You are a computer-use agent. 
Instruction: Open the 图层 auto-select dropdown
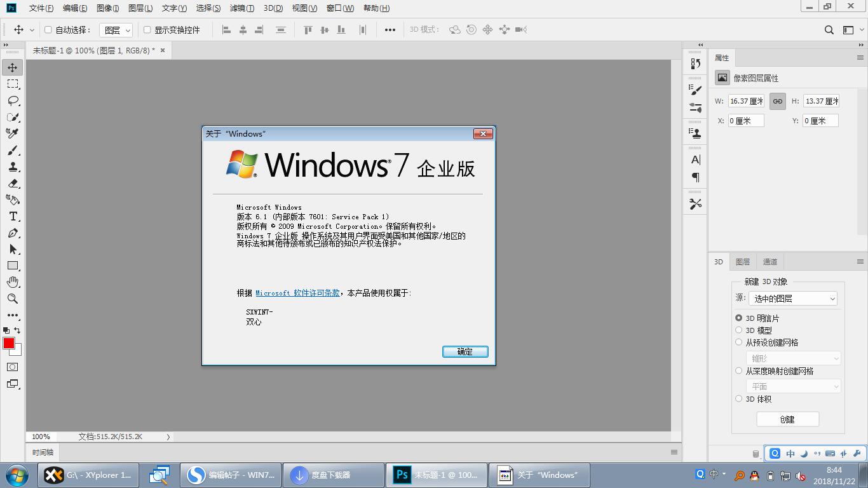coord(116,30)
